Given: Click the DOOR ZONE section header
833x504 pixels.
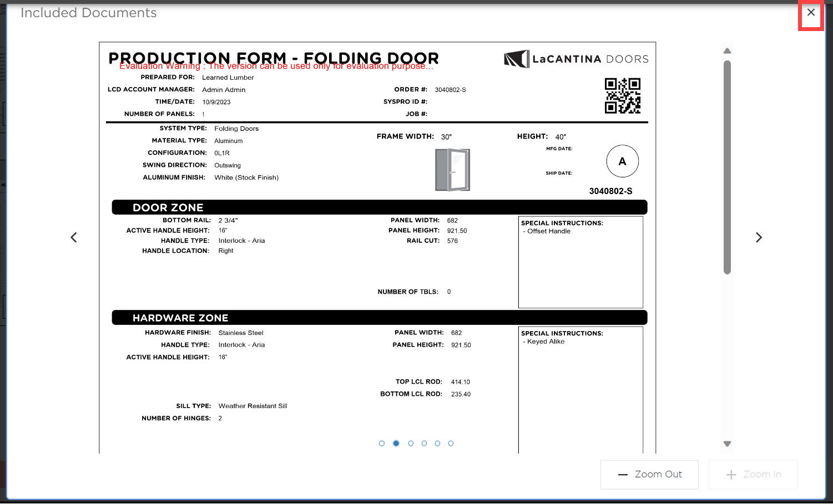Looking at the screenshot, I should [380, 207].
